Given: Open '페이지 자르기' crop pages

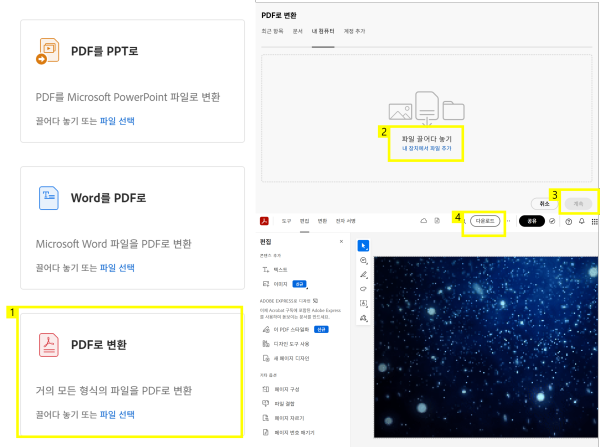Looking at the screenshot, I should (x=284, y=418).
